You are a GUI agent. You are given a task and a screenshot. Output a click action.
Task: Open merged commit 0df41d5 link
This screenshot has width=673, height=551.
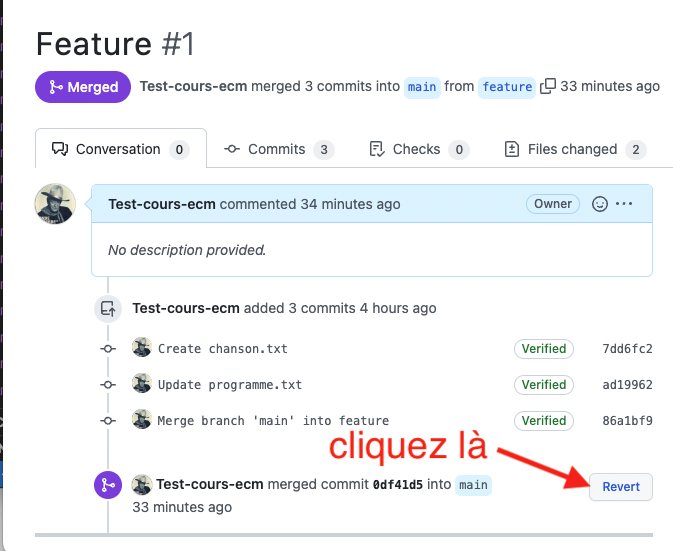pyautogui.click(x=399, y=485)
